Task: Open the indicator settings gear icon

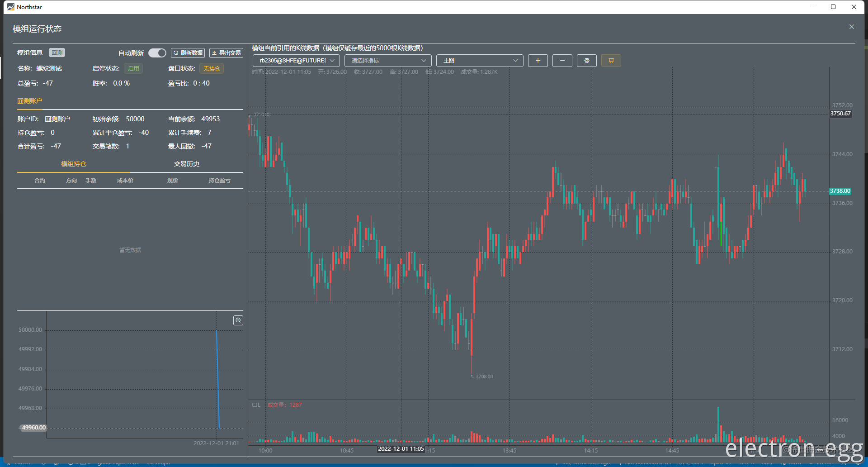Action: (587, 61)
